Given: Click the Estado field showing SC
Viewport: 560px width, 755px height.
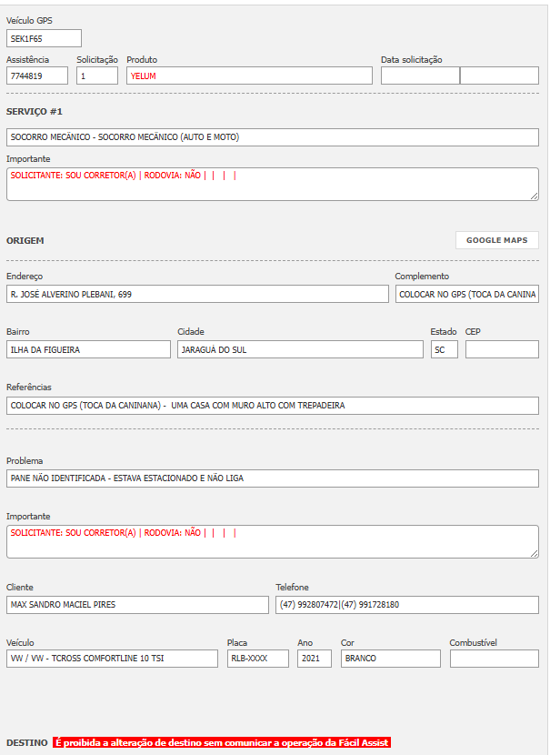Looking at the screenshot, I should coord(444,349).
